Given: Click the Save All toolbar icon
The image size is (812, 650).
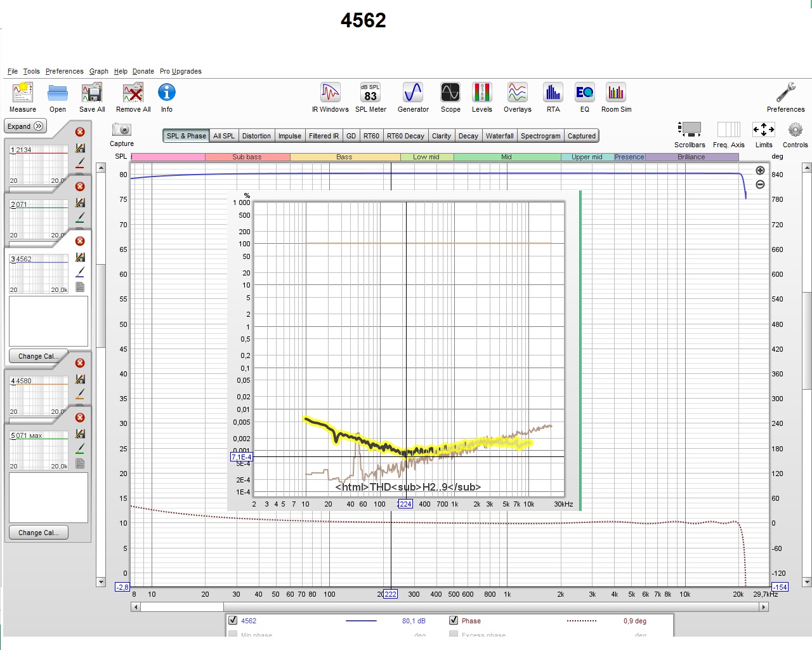Looking at the screenshot, I should point(92,93).
